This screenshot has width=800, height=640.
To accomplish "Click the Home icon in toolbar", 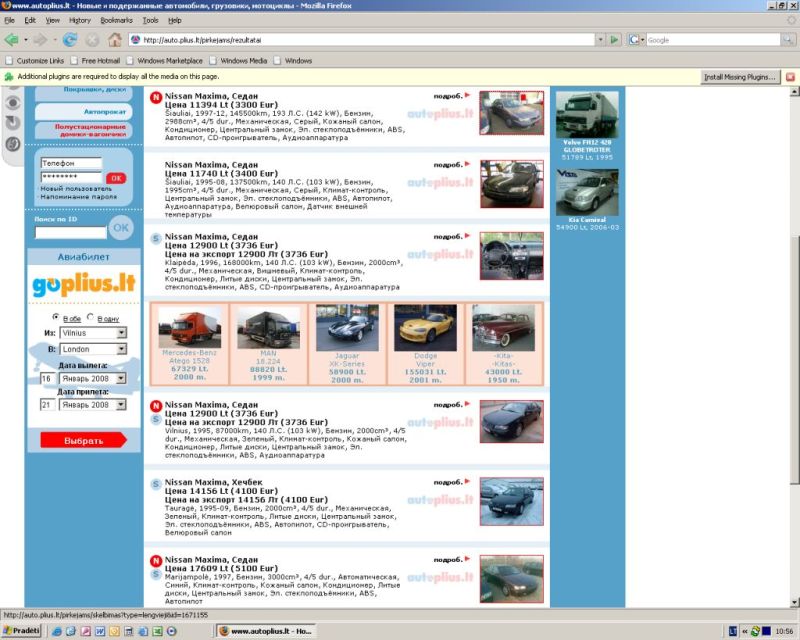I will click(x=115, y=40).
